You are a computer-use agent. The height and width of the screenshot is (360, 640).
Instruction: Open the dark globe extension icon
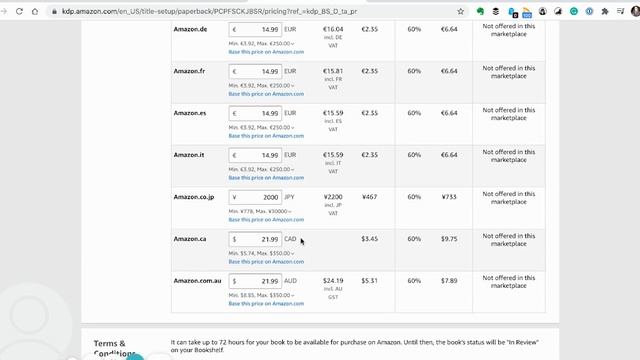click(542, 11)
